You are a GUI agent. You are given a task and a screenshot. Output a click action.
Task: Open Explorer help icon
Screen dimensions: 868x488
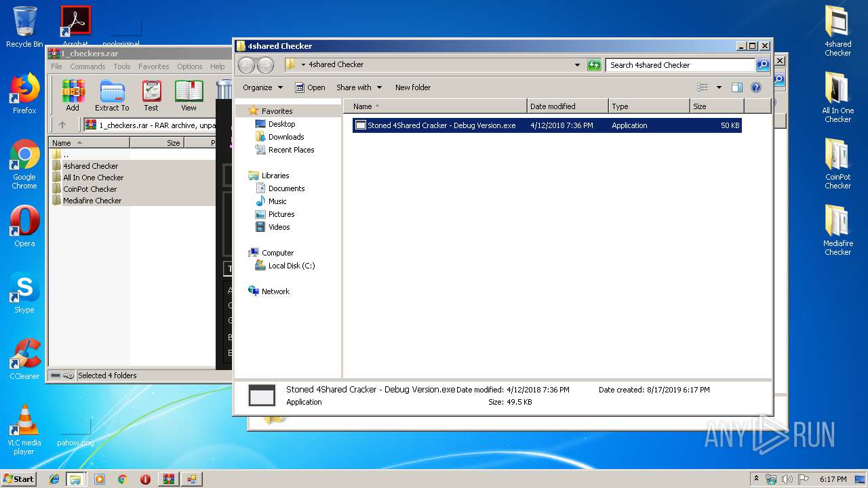(756, 87)
